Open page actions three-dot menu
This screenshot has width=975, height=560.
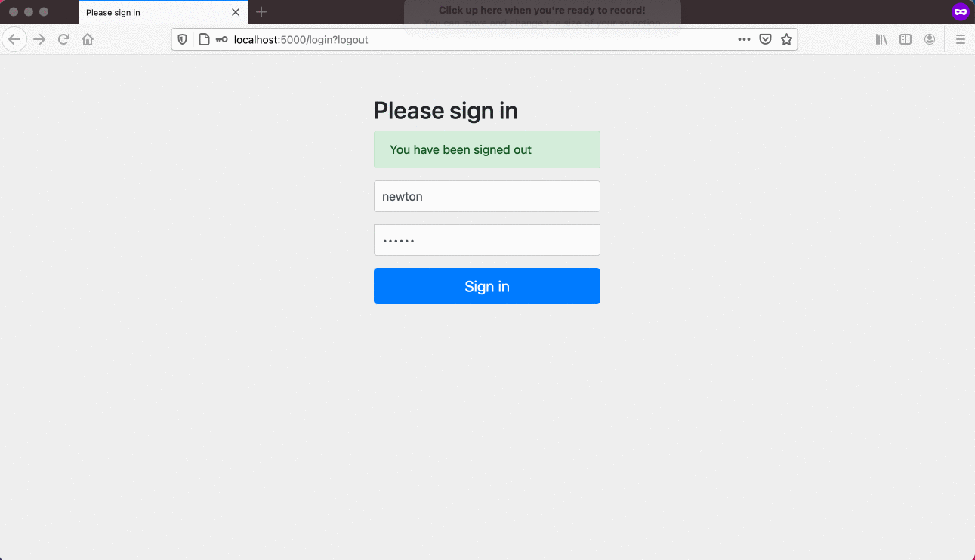pos(744,39)
